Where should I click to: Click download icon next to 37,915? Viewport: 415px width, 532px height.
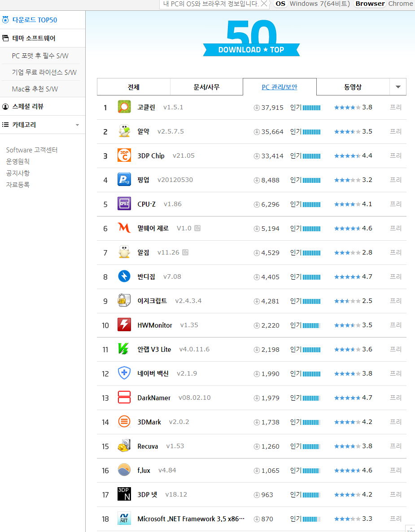(257, 108)
